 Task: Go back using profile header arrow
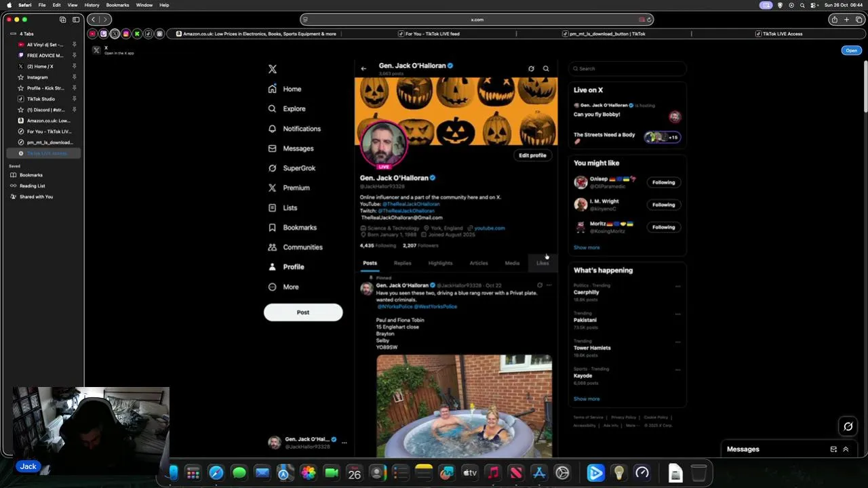pos(363,68)
